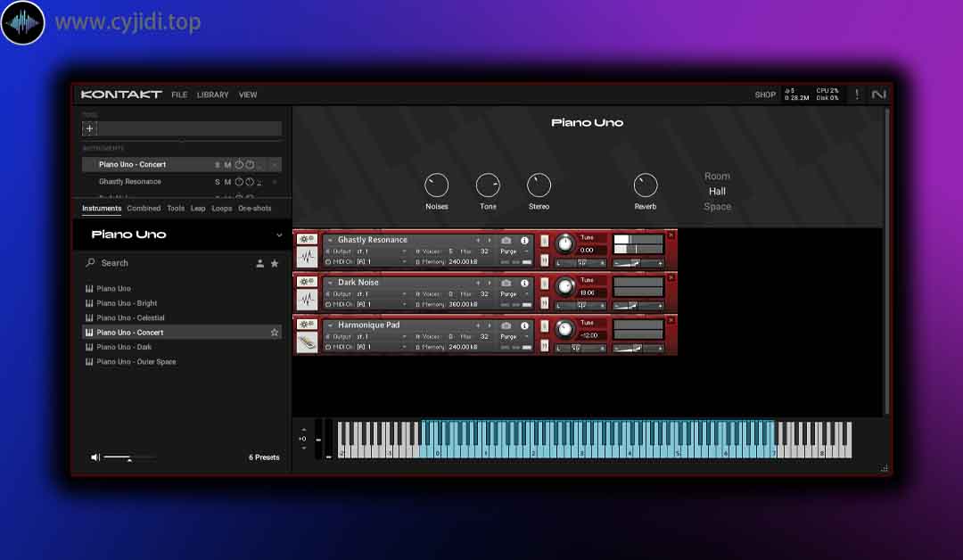Open settings gear of Harmonique Pad instrument

307,324
